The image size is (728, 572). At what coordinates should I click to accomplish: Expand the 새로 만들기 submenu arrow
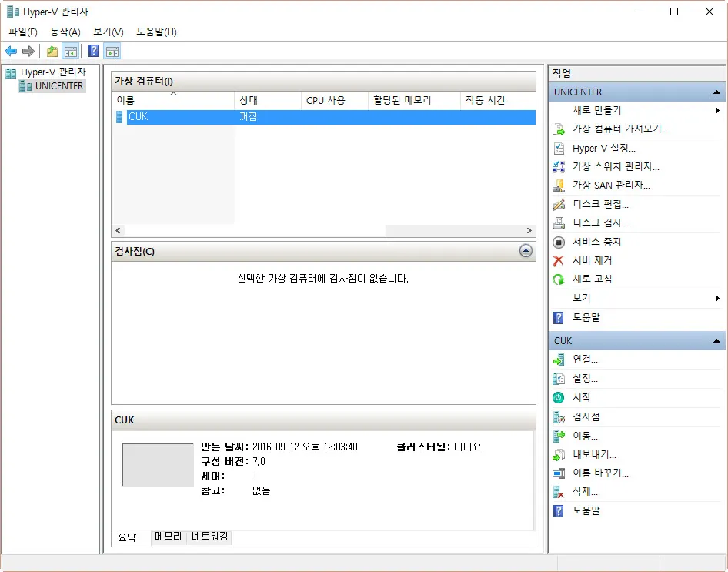click(x=717, y=110)
